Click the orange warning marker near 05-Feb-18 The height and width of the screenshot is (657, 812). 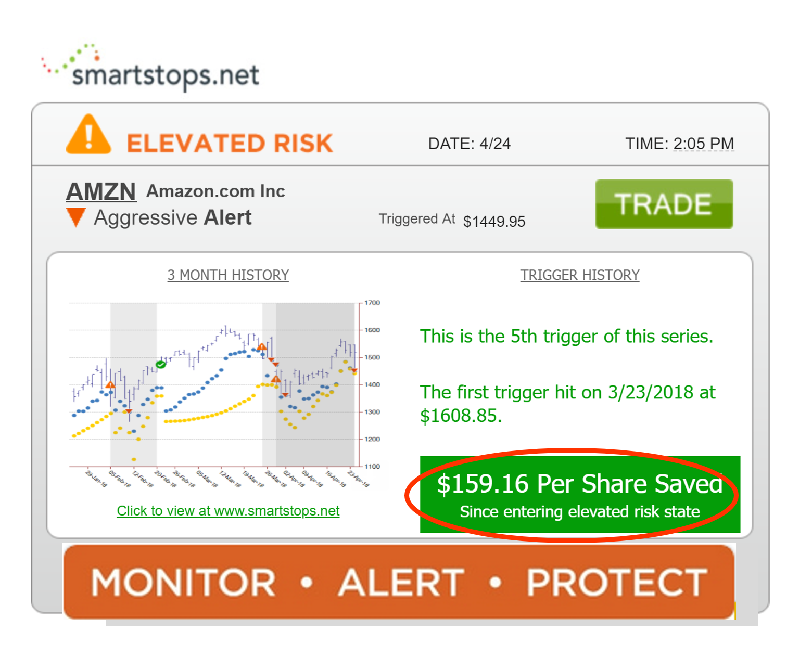110,385
